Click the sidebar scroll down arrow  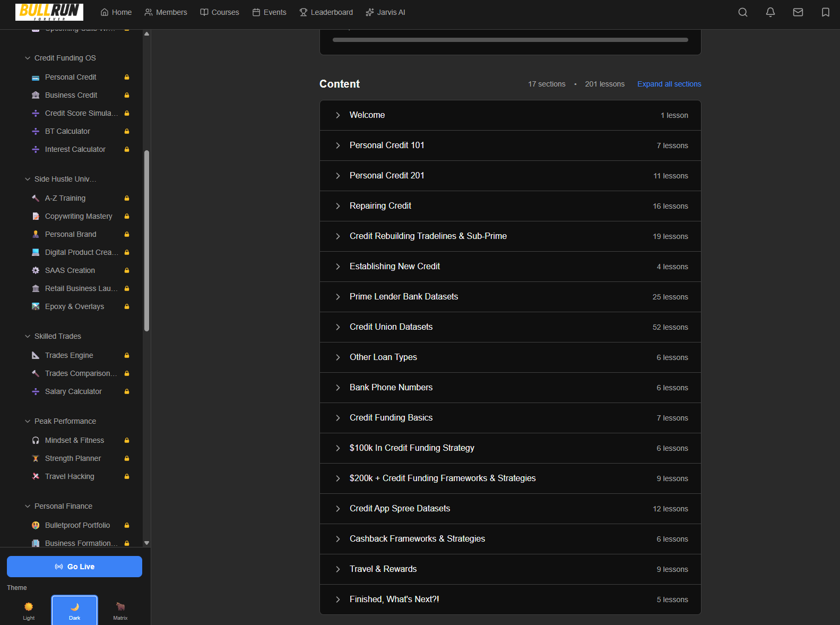pyautogui.click(x=146, y=543)
